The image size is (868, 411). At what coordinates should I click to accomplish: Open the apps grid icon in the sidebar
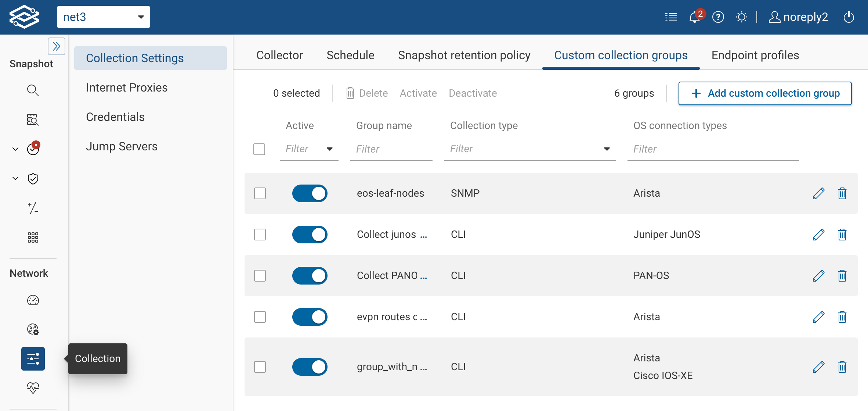tap(33, 237)
